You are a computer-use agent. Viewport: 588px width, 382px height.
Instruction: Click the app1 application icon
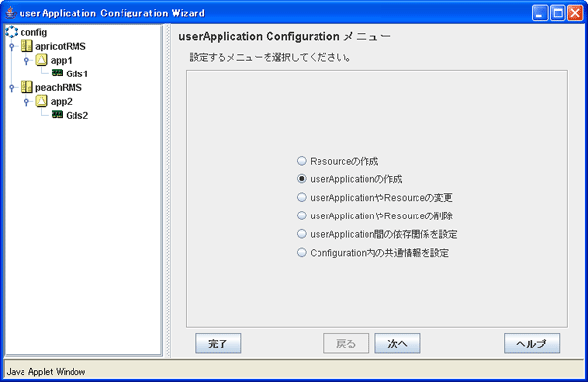click(x=41, y=60)
